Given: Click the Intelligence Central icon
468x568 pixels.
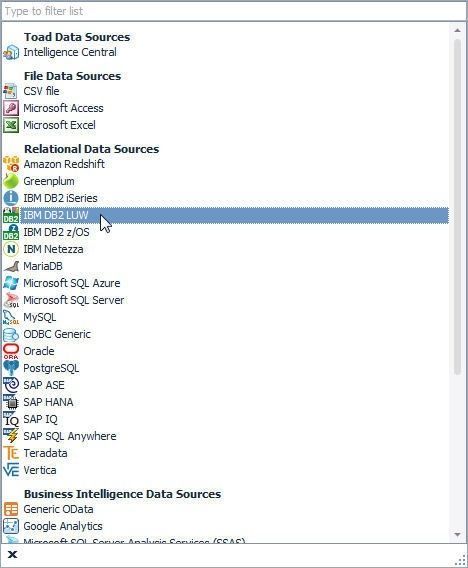Looking at the screenshot, I should [x=11, y=53].
